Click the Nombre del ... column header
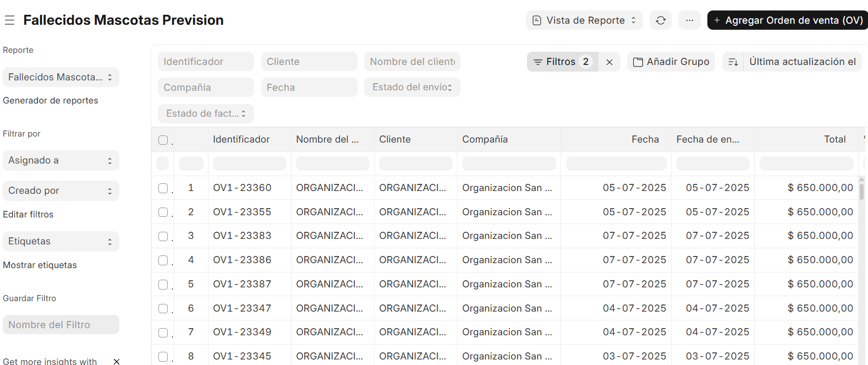The width and height of the screenshot is (868, 365). click(332, 139)
